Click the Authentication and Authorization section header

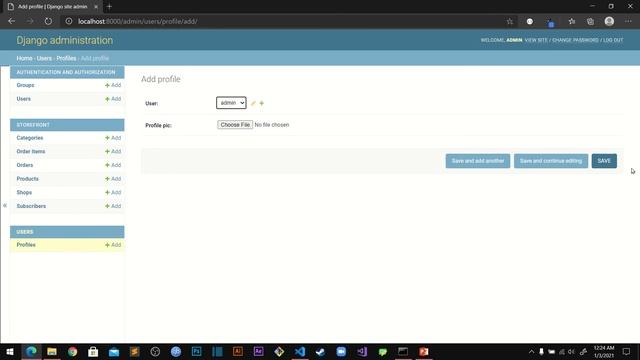pyautogui.click(x=66, y=72)
